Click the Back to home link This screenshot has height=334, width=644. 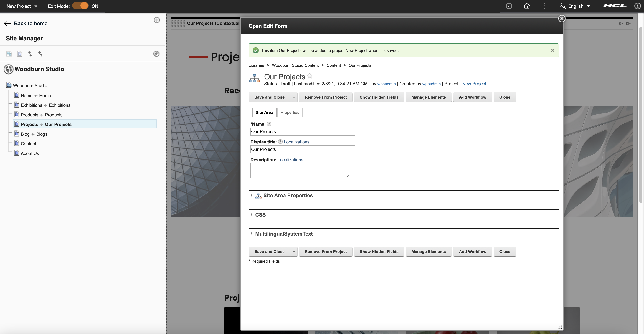pyautogui.click(x=31, y=23)
